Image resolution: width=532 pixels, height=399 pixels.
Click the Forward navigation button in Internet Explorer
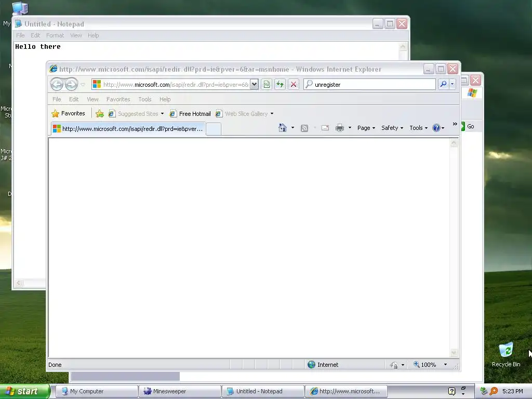[x=71, y=84]
